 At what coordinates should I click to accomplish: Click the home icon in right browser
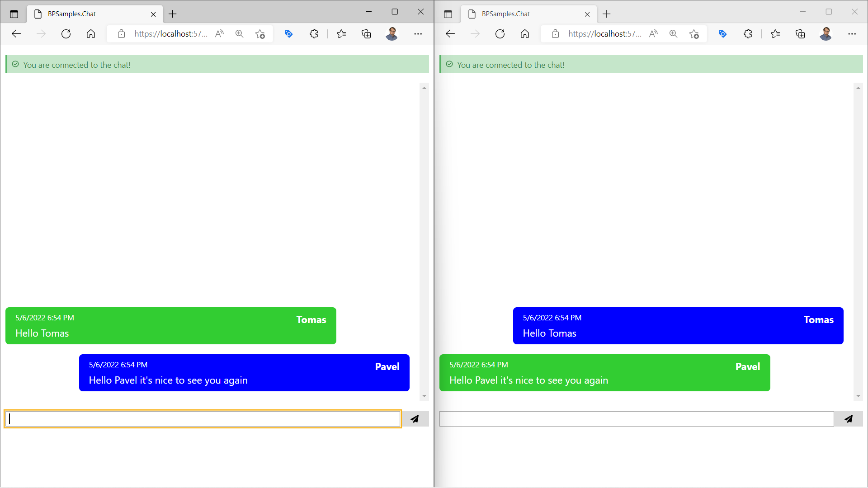(524, 34)
